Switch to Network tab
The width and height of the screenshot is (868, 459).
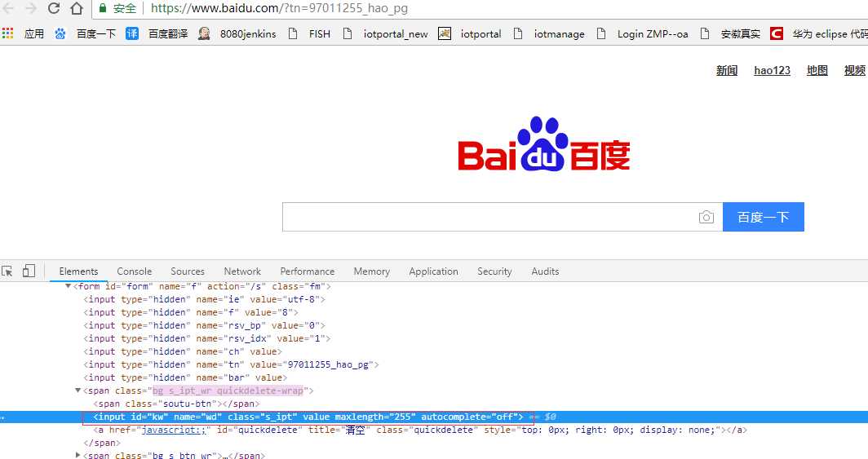coord(242,271)
